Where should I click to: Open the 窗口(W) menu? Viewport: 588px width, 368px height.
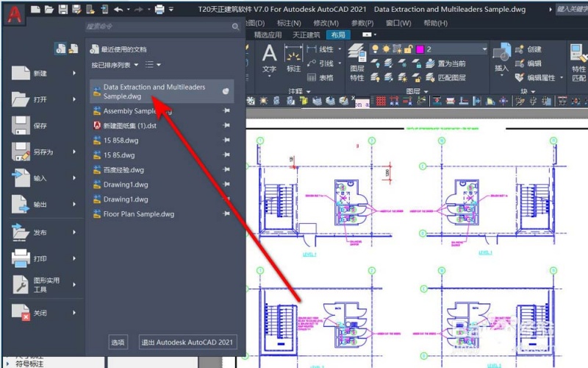click(398, 24)
